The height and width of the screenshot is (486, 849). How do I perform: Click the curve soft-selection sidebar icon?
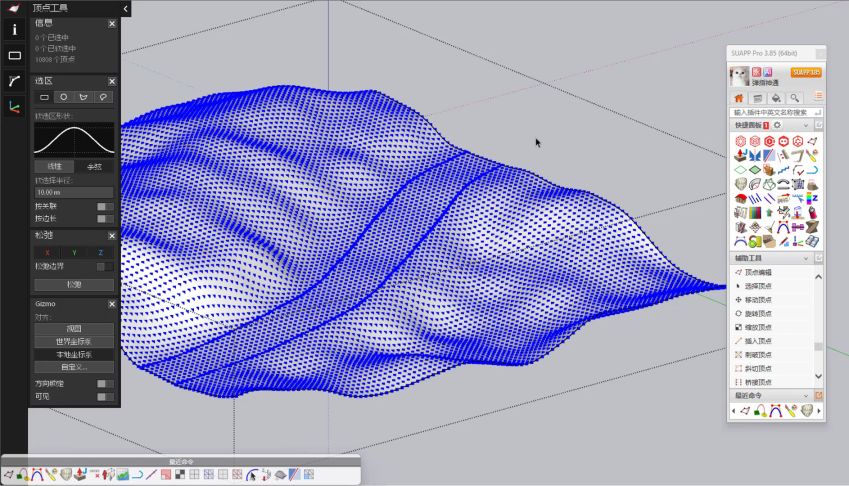pyautogui.click(x=15, y=81)
